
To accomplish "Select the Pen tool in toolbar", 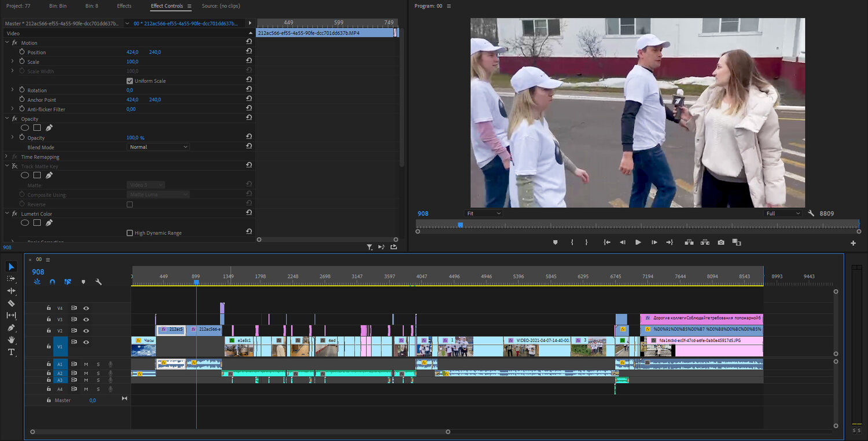I will click(x=11, y=328).
